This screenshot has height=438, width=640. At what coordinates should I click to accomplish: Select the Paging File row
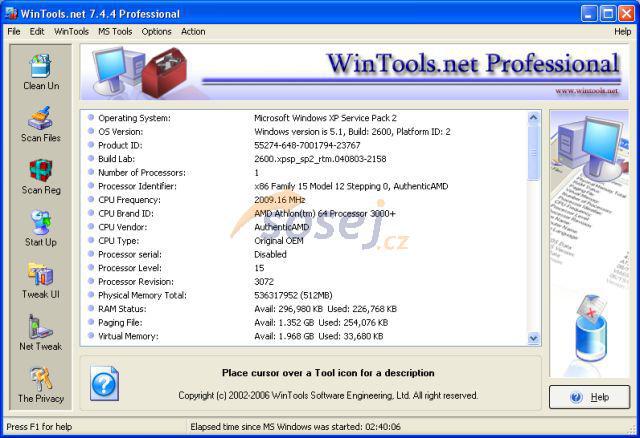point(306,322)
